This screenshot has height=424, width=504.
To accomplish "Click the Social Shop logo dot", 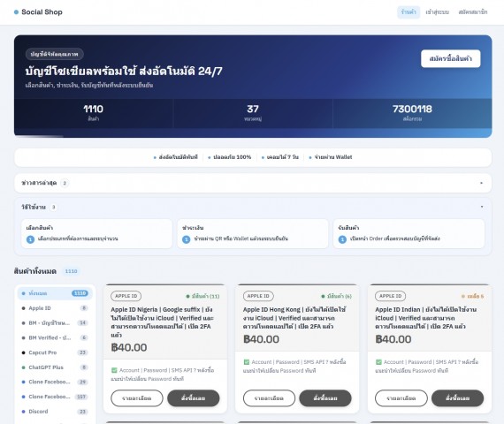I will pos(17,12).
